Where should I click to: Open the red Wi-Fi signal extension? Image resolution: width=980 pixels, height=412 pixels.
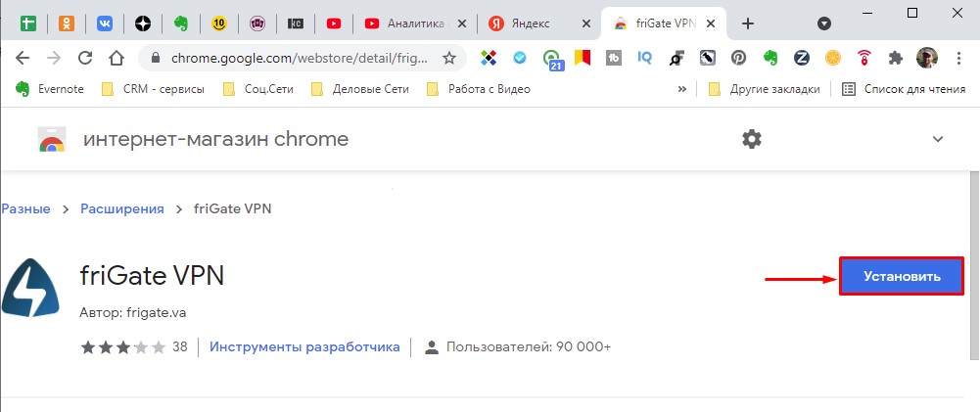pyautogui.click(x=864, y=58)
